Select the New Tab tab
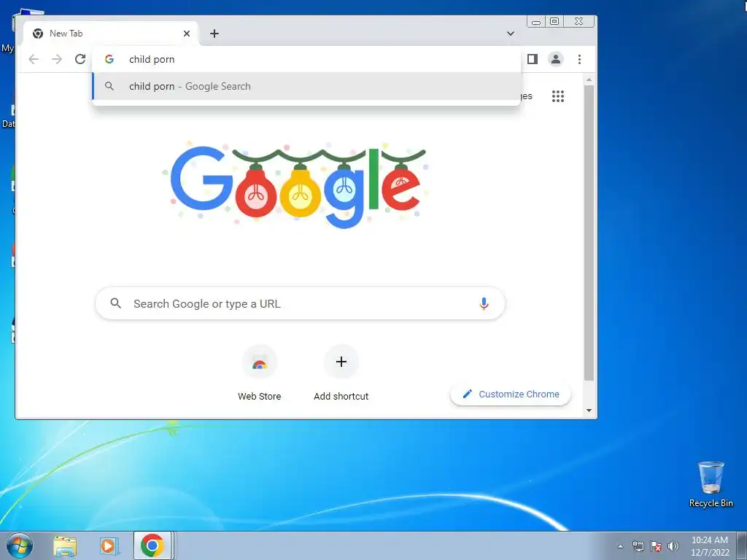The height and width of the screenshot is (560, 747). tap(112, 34)
